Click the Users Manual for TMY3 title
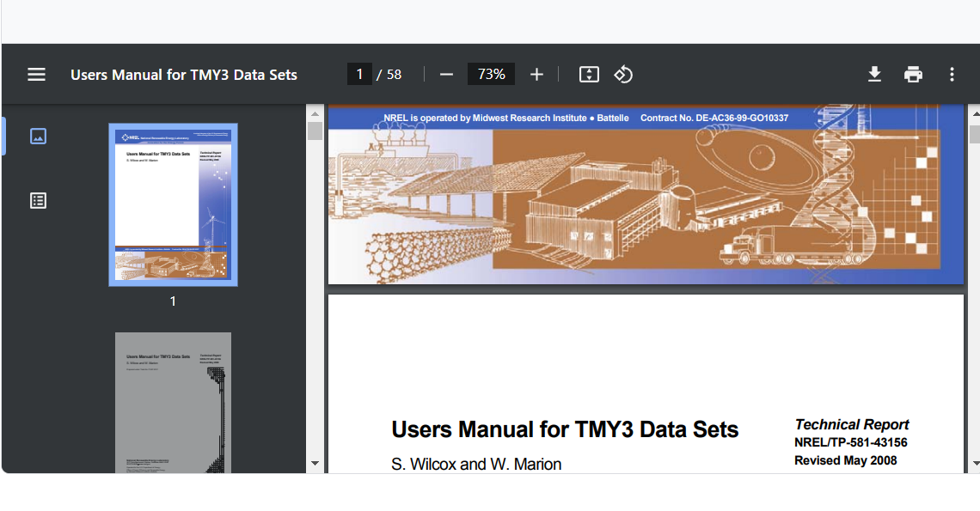Image resolution: width=980 pixels, height=511 pixels. coord(183,75)
